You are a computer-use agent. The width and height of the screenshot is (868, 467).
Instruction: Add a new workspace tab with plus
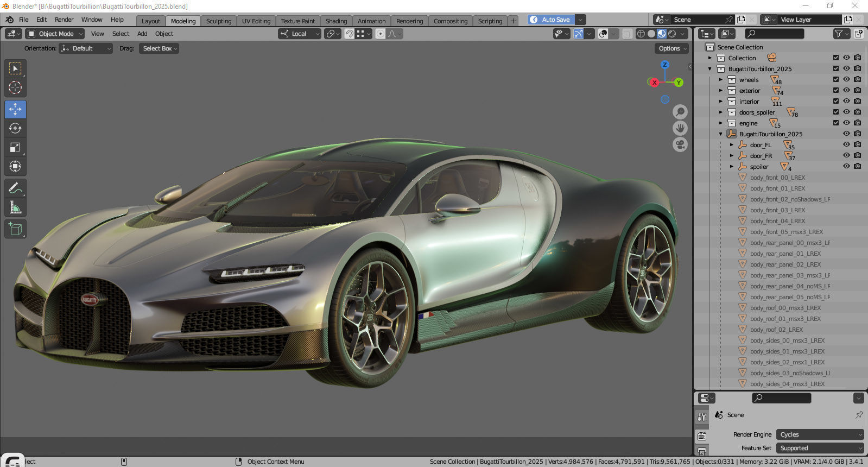click(x=513, y=21)
